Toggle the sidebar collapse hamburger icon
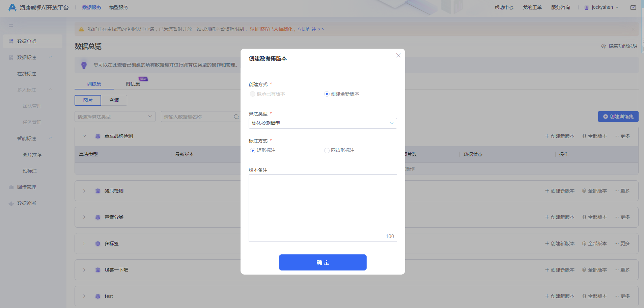This screenshot has width=644, height=308. [11, 26]
